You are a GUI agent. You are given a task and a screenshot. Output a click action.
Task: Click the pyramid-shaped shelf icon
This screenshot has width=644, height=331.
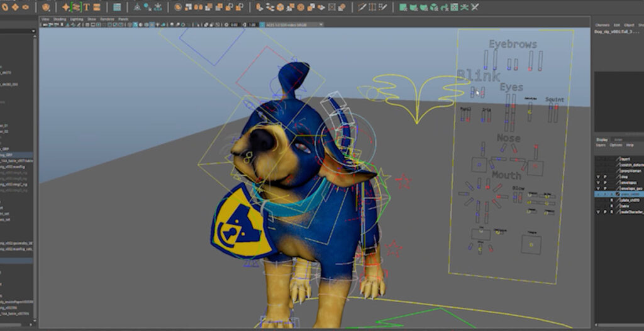137,7
